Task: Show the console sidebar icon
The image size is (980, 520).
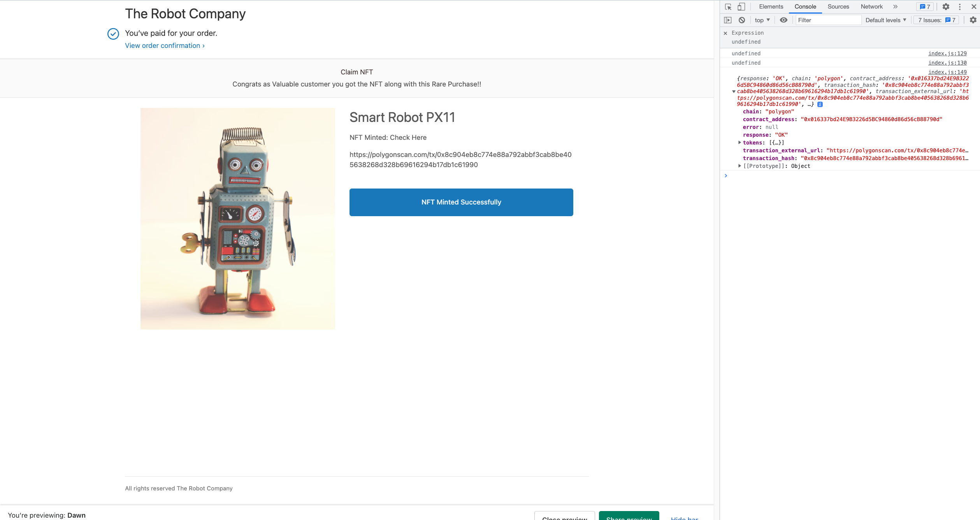Action: click(x=728, y=20)
